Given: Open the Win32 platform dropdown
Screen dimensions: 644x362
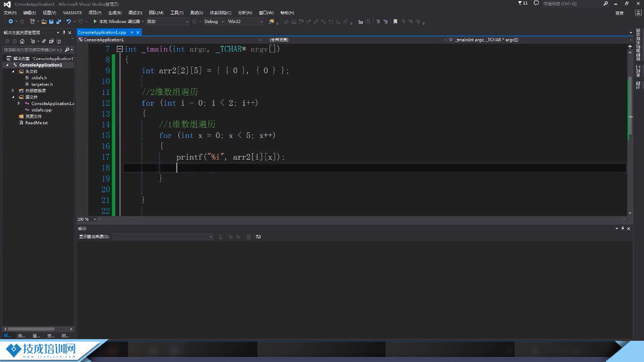Looking at the screenshot, I should click(245, 21).
